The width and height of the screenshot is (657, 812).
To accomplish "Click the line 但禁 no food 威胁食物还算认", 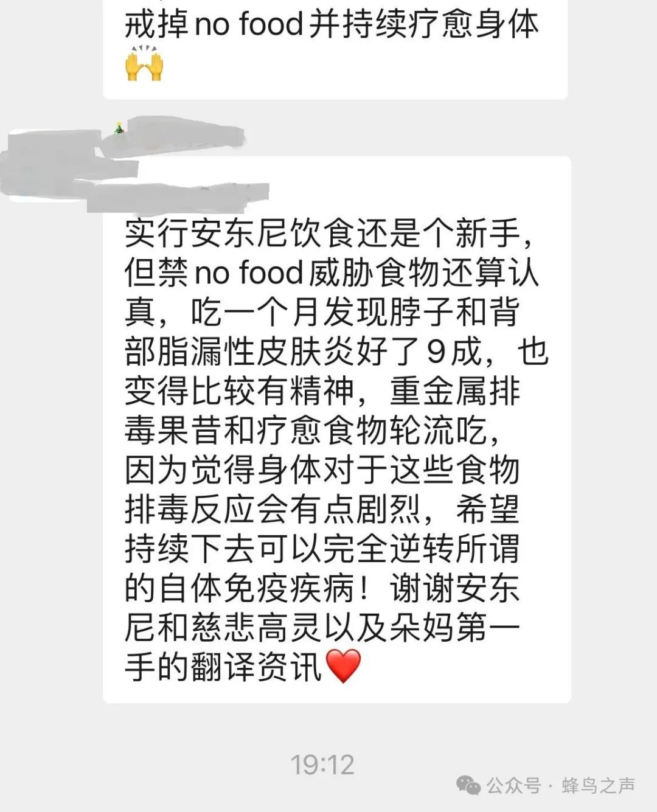I will (x=332, y=272).
